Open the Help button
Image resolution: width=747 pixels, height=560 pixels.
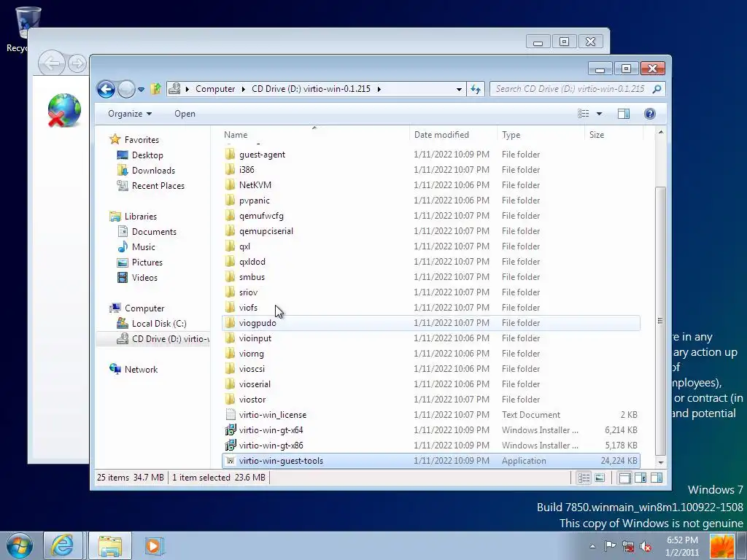649,113
